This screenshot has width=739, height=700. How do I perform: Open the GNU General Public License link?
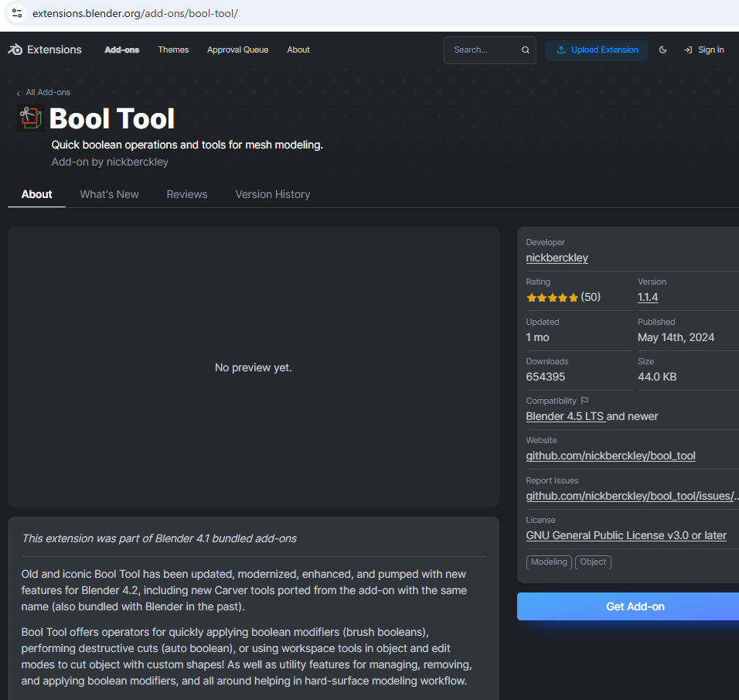click(626, 535)
